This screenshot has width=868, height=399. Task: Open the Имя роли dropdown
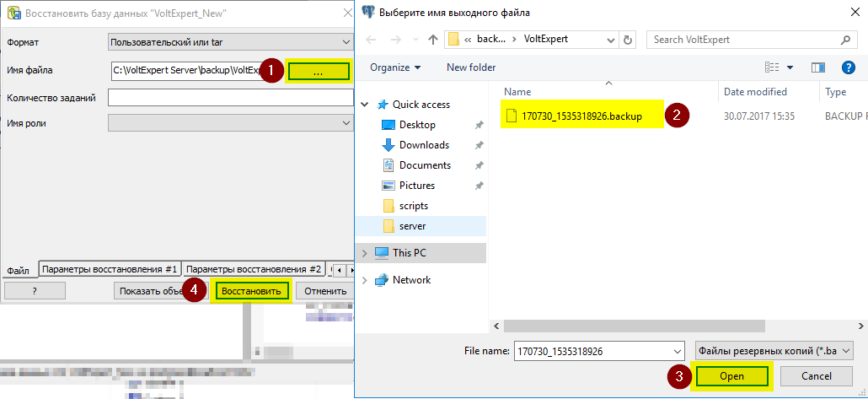tap(230, 123)
